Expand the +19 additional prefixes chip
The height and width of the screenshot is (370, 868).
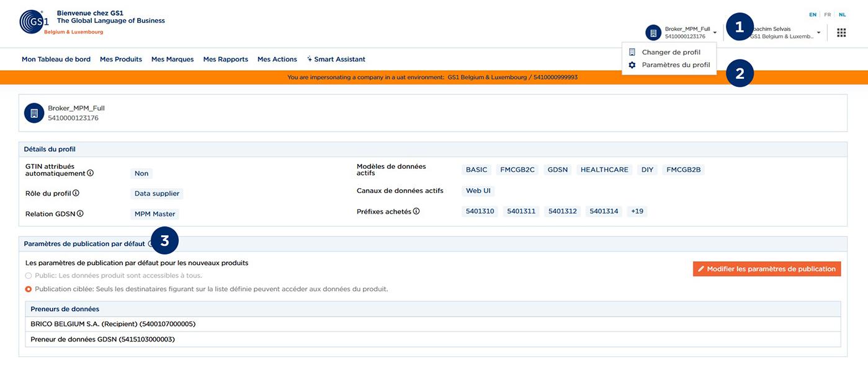[637, 211]
